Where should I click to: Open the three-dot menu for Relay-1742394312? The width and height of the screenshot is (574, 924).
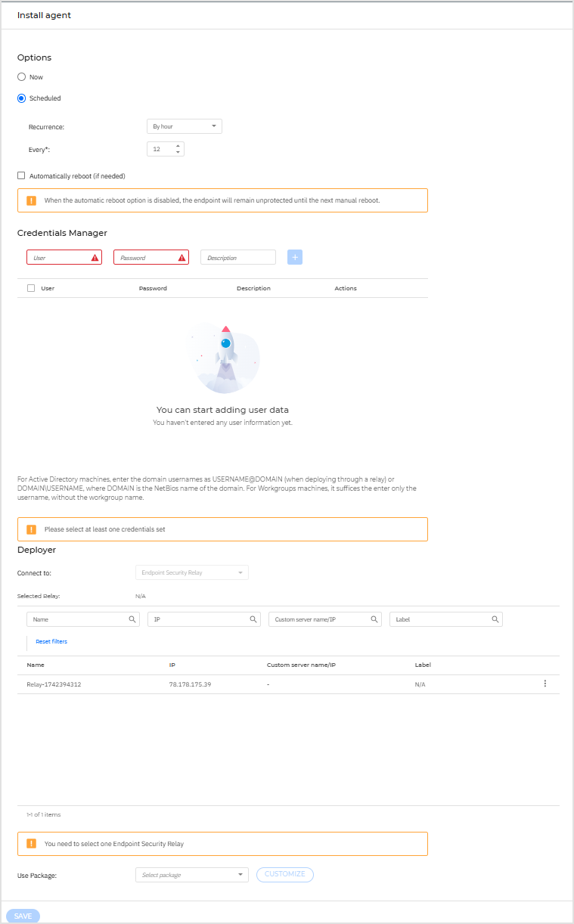pos(545,684)
